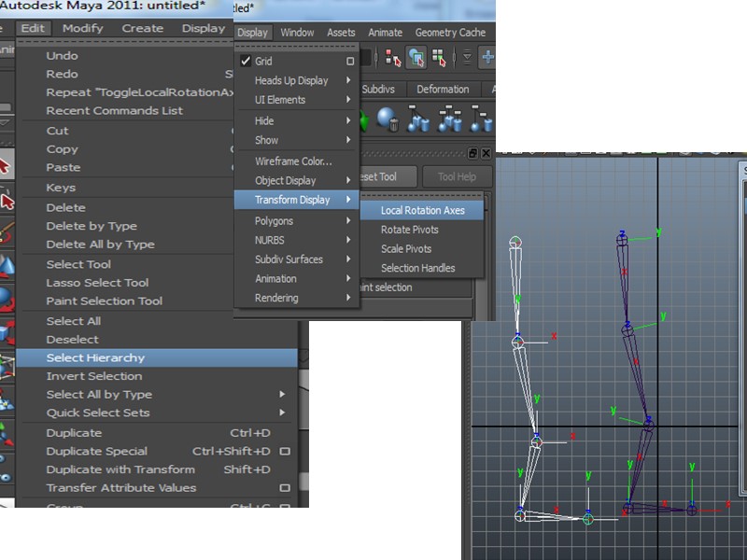
Task: Click the float panel icon beside the X
Action: click(472, 153)
